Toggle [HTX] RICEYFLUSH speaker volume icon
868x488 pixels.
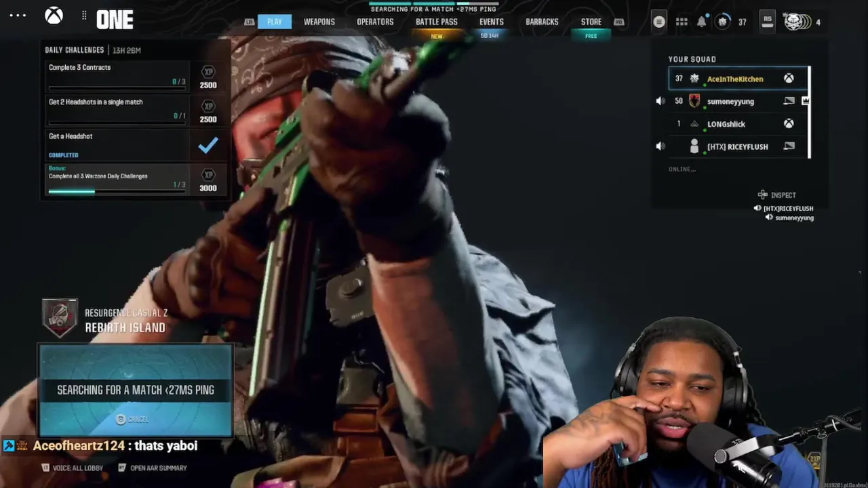click(660, 146)
